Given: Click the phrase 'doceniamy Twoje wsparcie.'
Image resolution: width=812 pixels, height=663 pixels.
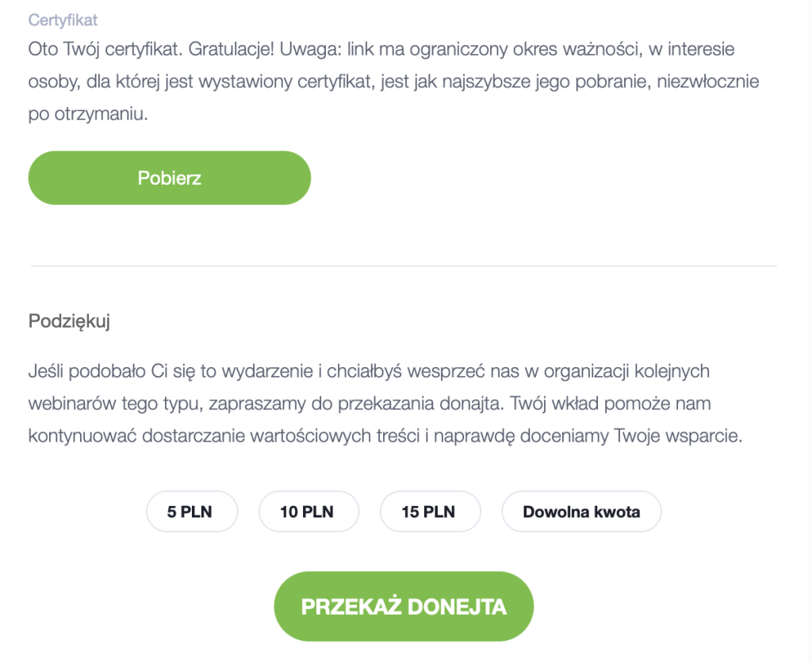Looking at the screenshot, I should [630, 435].
